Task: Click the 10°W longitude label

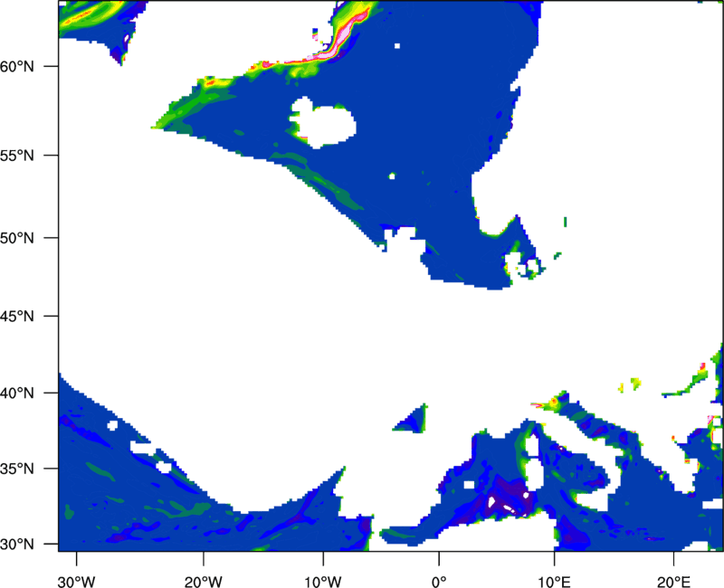Action: (x=323, y=582)
